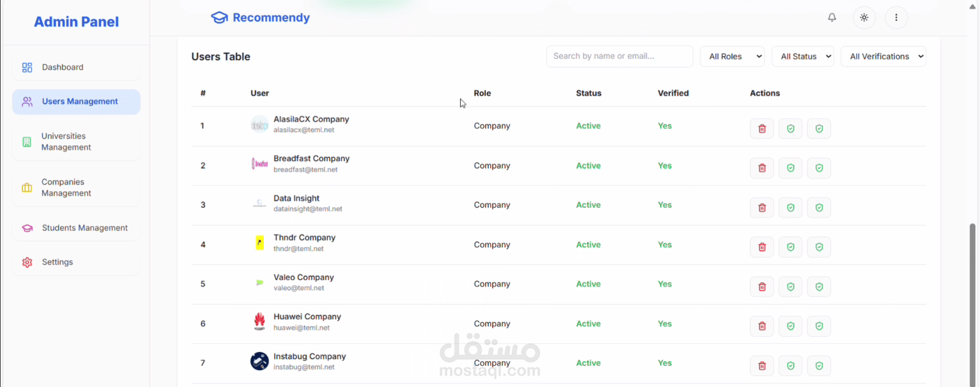
Task: Click email alasilacx@teml.net
Action: click(x=304, y=130)
